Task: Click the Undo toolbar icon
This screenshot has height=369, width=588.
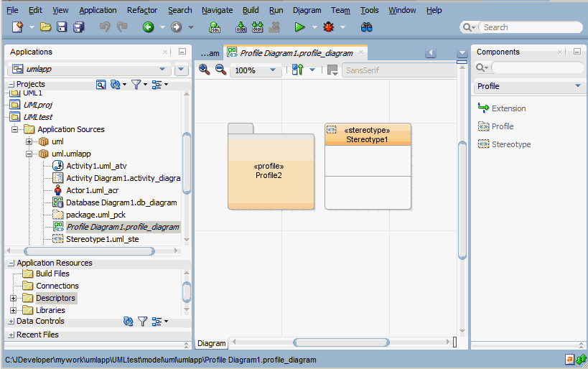Action: click(105, 27)
